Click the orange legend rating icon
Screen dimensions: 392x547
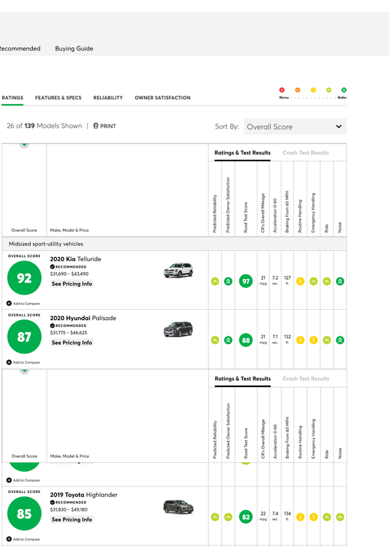[298, 90]
